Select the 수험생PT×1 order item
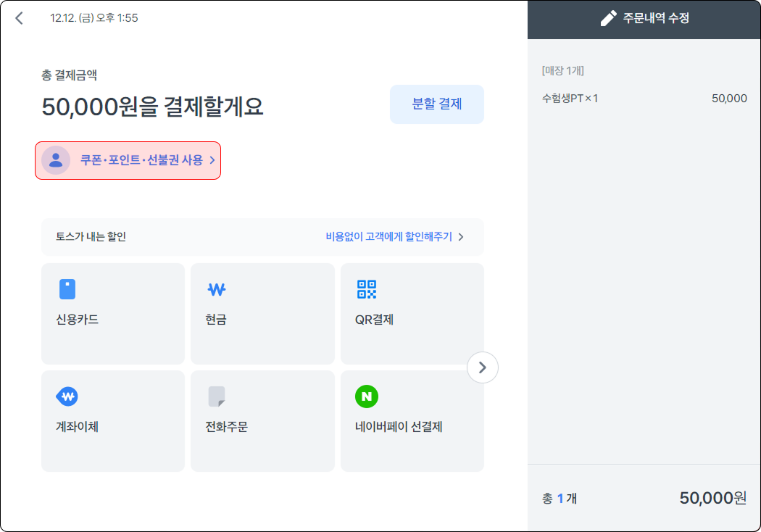The height and width of the screenshot is (532, 761). (x=570, y=99)
